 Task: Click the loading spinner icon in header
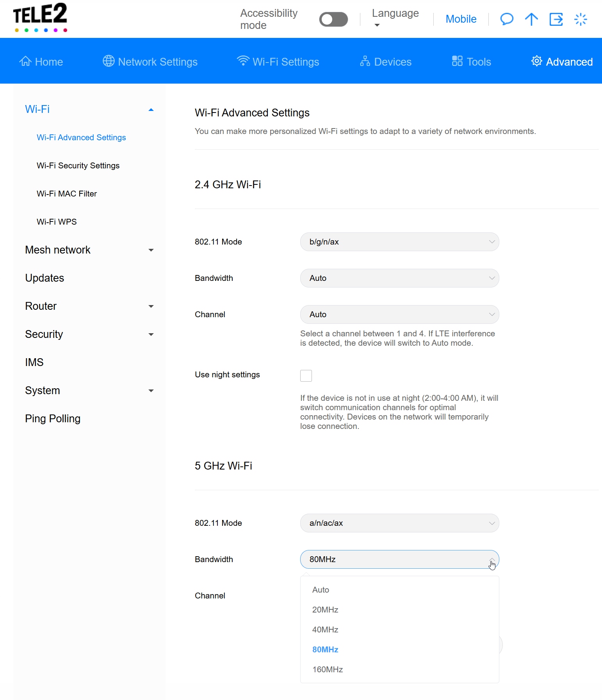[581, 19]
